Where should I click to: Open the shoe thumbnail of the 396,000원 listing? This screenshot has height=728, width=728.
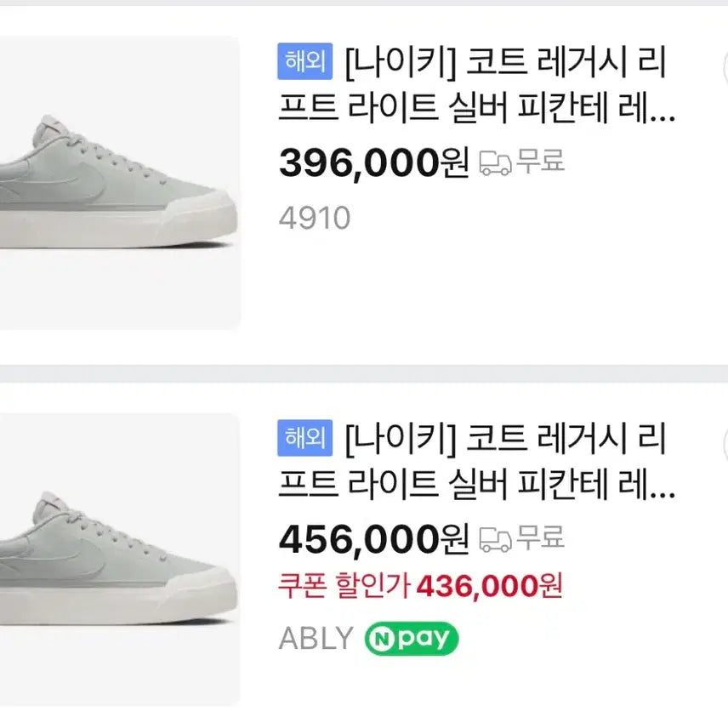tap(119, 183)
